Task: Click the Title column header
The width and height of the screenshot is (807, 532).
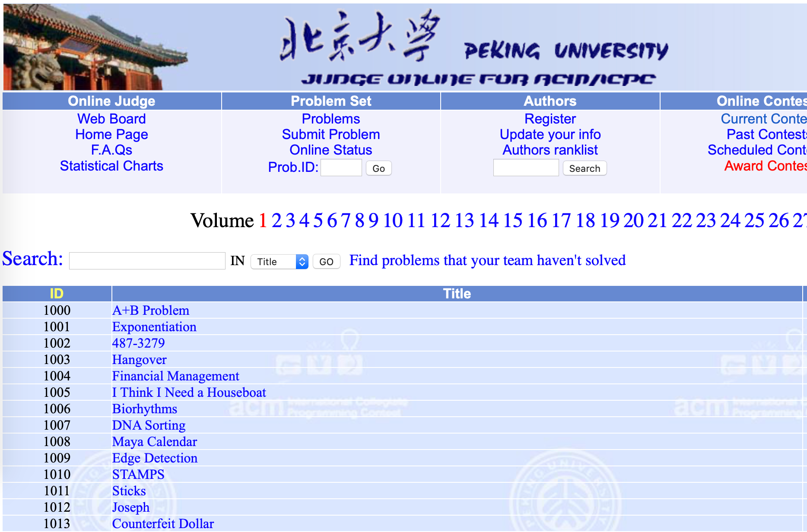Action: click(x=457, y=294)
